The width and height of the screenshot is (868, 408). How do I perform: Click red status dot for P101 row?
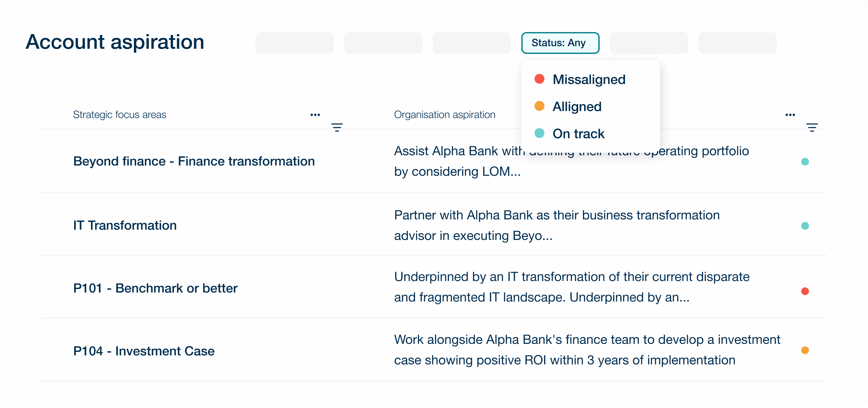805,292
